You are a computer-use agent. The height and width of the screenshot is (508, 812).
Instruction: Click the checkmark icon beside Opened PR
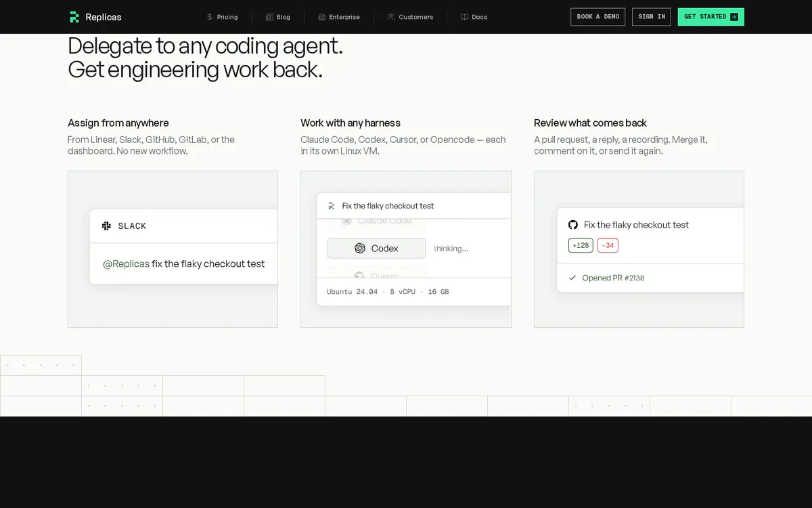572,278
